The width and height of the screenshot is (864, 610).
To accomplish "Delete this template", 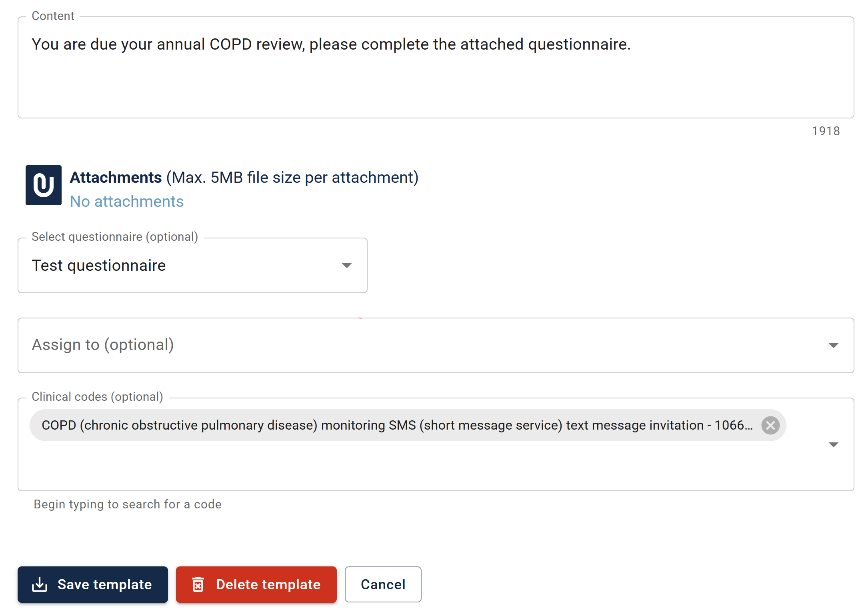I will [x=256, y=585].
